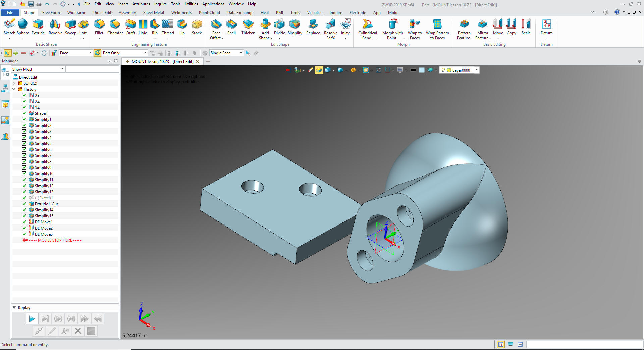This screenshot has height=350, width=644.
Task: Open the Cylindrical Bend tool
Action: click(367, 29)
